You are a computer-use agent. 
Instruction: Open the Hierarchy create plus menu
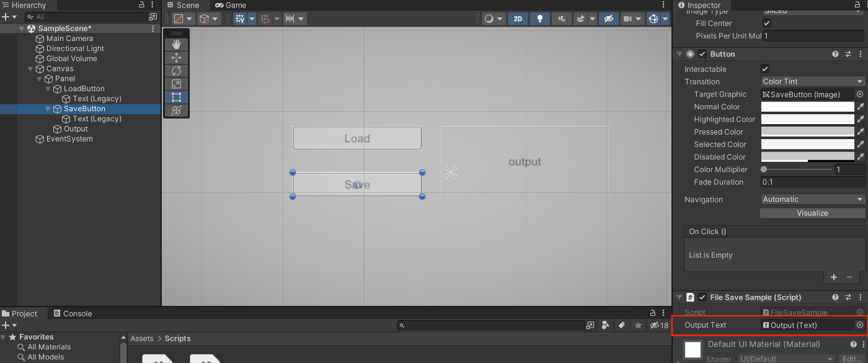(9, 17)
